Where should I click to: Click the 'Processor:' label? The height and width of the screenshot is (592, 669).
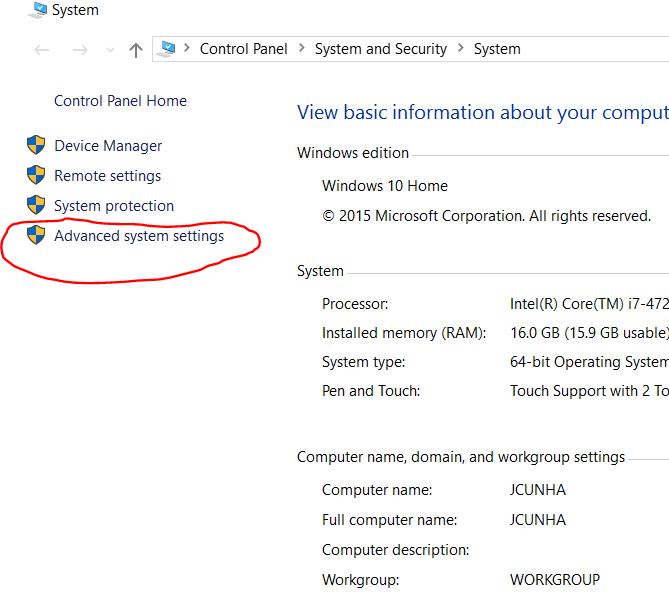tap(355, 304)
